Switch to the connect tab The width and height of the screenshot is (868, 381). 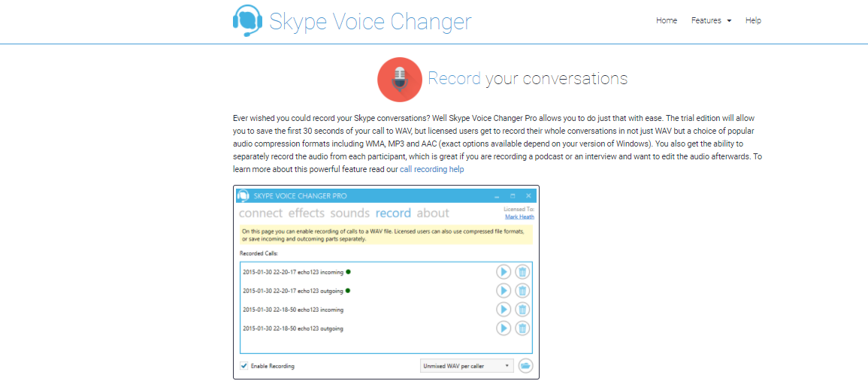click(261, 213)
